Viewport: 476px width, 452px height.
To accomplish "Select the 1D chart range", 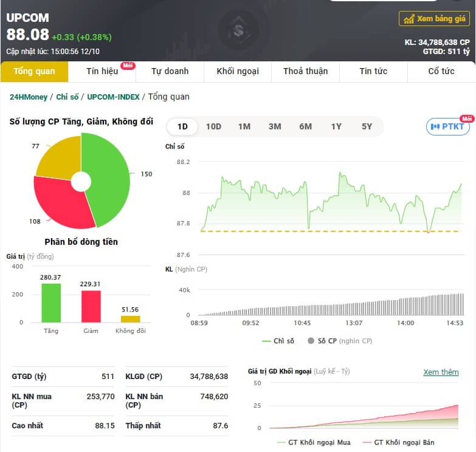I will 182,126.
